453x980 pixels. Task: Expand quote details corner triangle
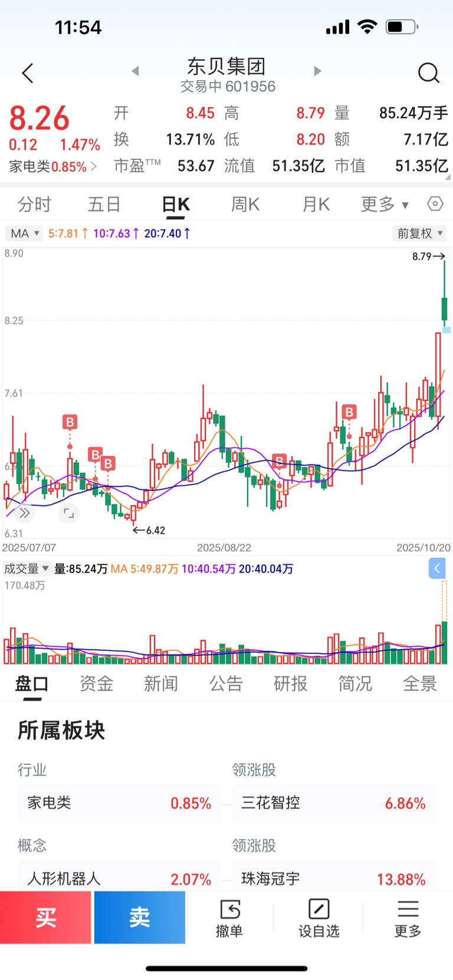pos(448,176)
